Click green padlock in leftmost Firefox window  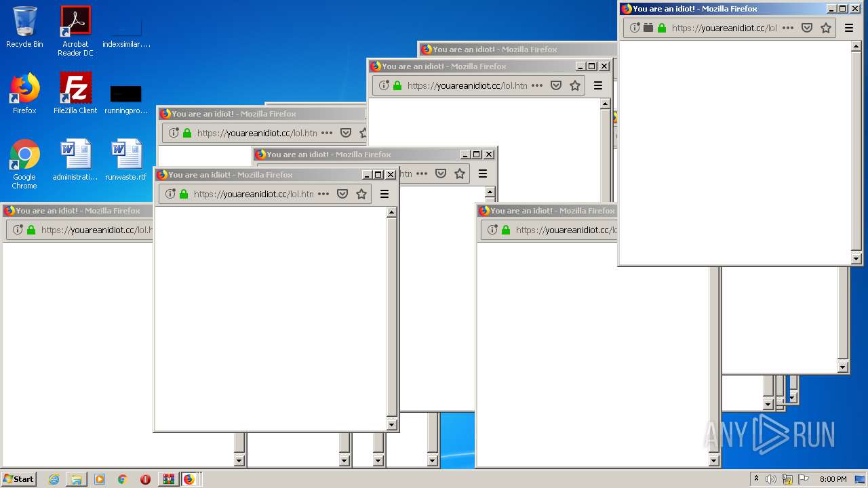31,230
